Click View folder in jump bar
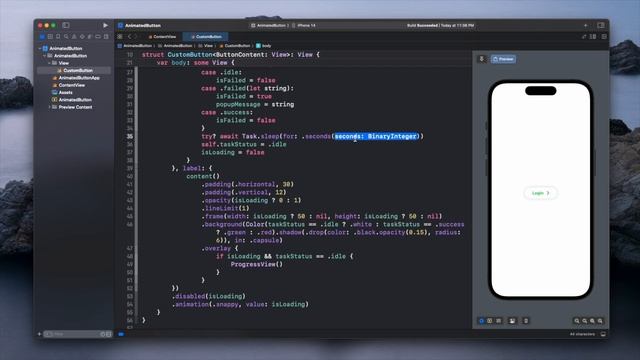 click(206, 46)
